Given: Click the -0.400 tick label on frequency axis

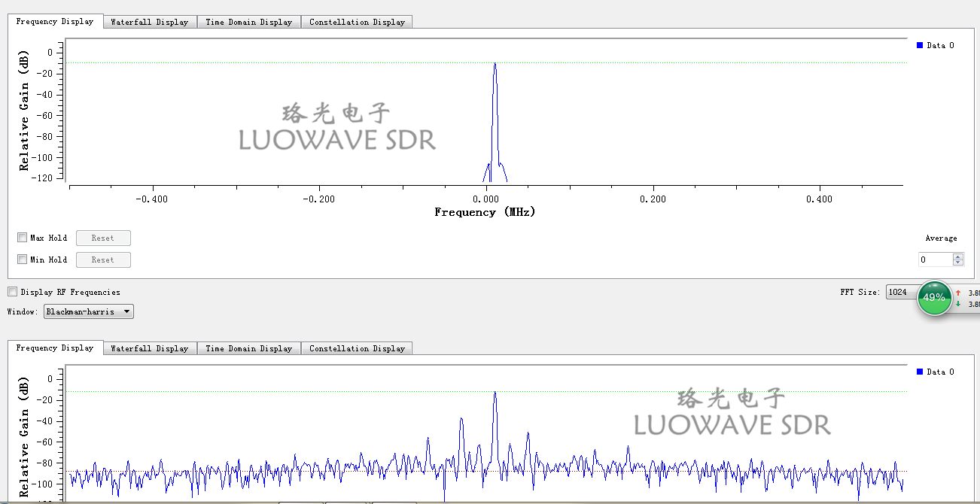Looking at the screenshot, I should [153, 199].
